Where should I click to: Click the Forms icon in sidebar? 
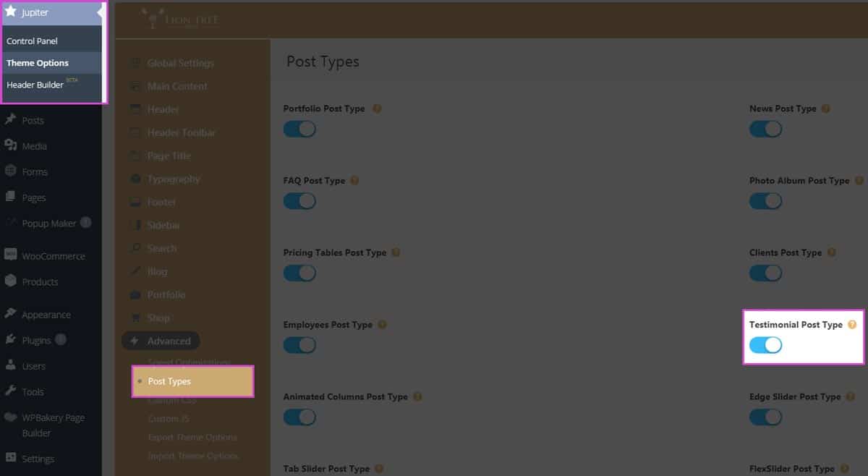(x=11, y=171)
